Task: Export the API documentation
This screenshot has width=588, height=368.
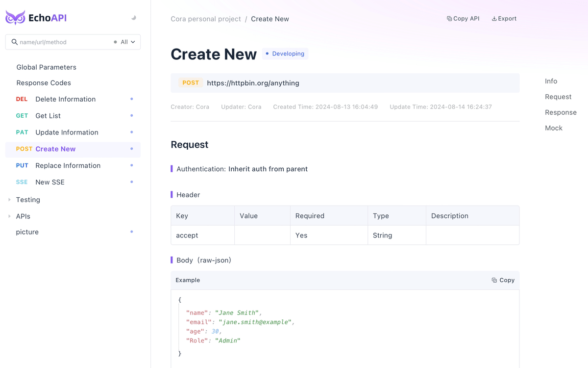Action: pos(504,19)
